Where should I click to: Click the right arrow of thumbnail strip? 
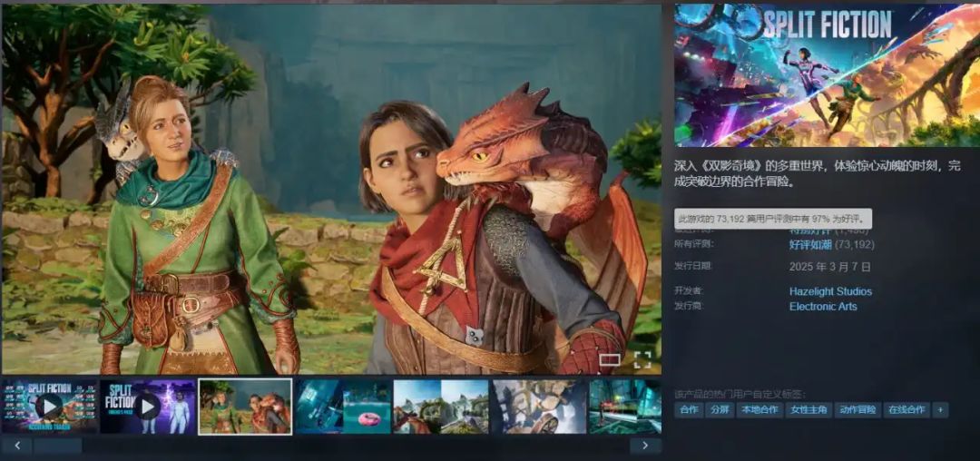click(x=646, y=446)
